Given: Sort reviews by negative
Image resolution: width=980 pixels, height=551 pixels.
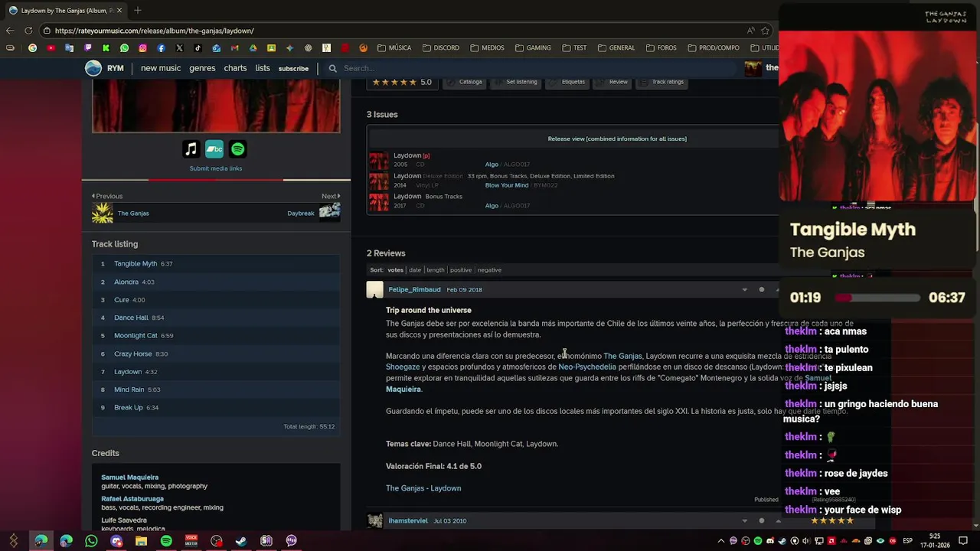Looking at the screenshot, I should point(489,270).
